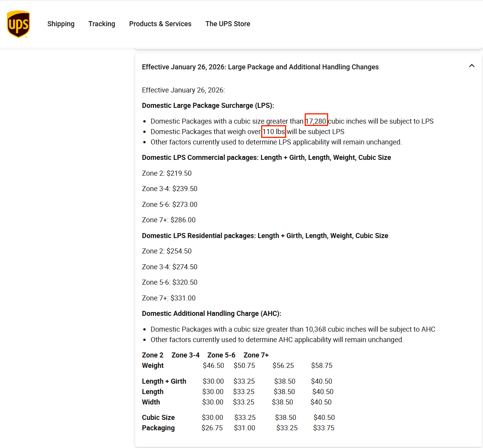Screen dimensions: 483x448
Task: Click the highlighted 17,280 cubic inches value
Action: [316, 121]
